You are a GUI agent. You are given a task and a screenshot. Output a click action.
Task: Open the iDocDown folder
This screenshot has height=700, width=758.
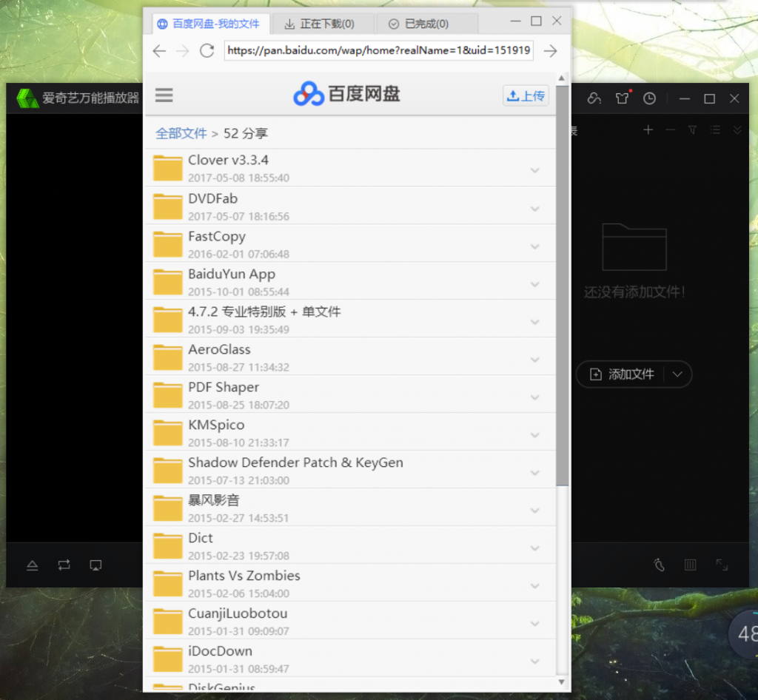tap(350, 659)
